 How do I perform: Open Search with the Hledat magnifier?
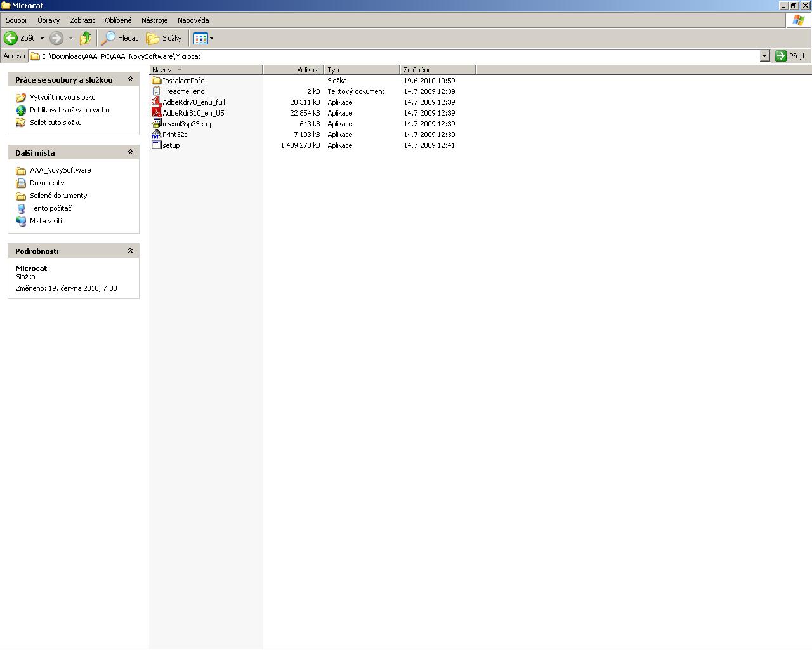(120, 38)
